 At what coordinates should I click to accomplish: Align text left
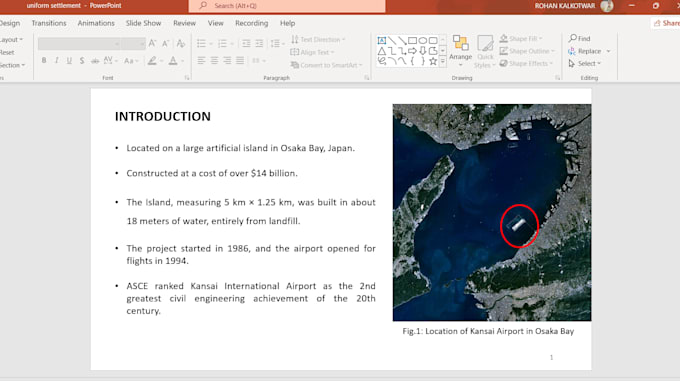pos(201,61)
